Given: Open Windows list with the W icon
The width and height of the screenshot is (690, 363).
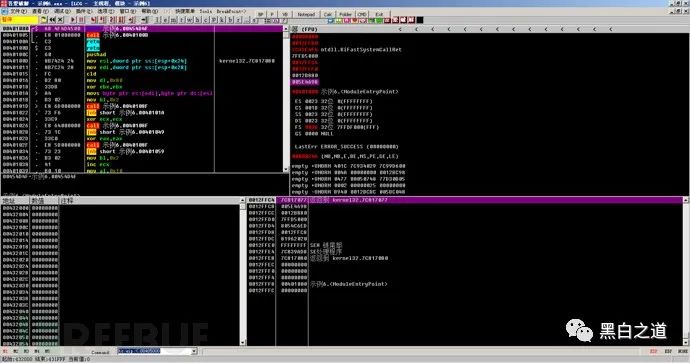Looking at the screenshot, I should [x=190, y=20].
